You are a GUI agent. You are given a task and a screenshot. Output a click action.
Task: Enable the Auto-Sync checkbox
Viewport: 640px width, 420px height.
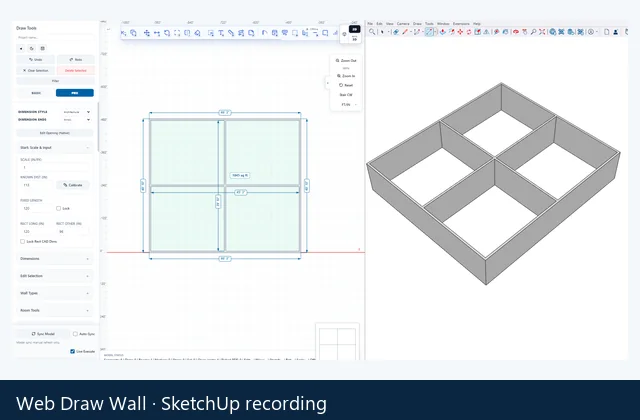(75, 333)
